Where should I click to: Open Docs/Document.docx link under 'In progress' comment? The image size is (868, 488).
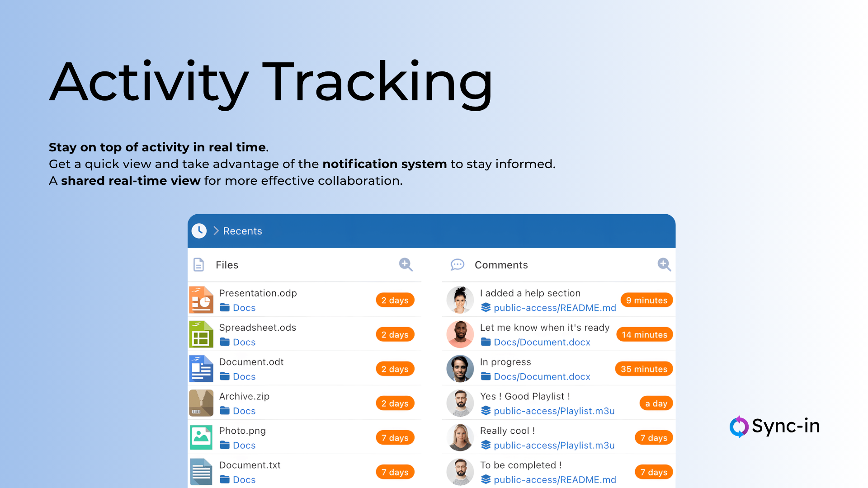pos(542,376)
